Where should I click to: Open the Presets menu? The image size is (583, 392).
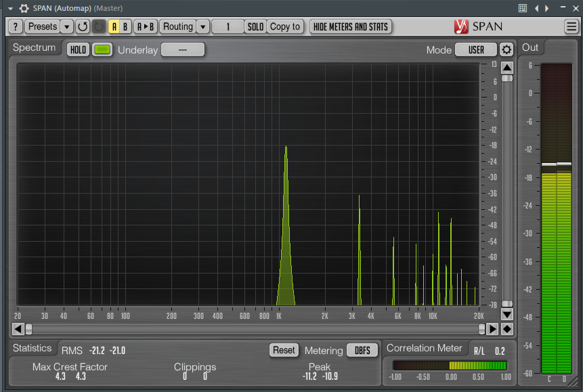pyautogui.click(x=43, y=27)
